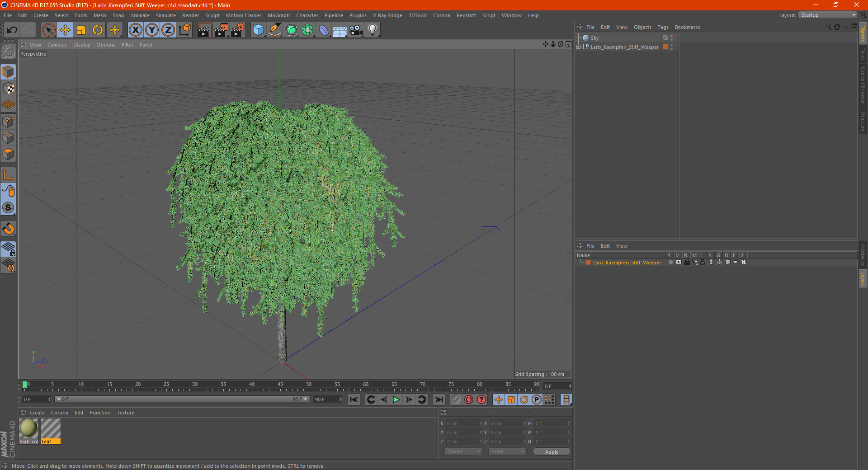The height and width of the screenshot is (470, 868).
Task: Open the viewport Cameras menu
Action: [57, 45]
